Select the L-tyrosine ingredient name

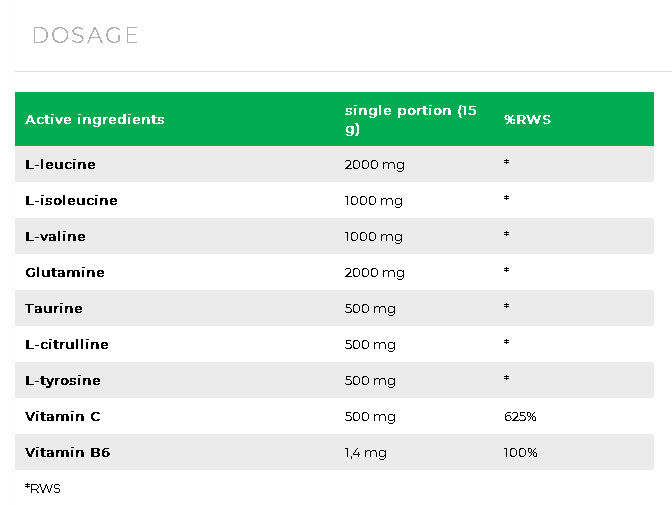[x=62, y=380]
